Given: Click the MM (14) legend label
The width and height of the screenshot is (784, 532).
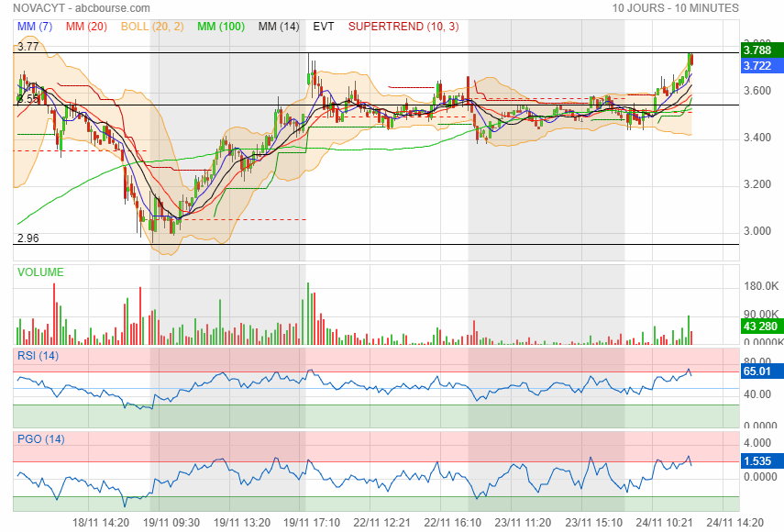Looking at the screenshot, I should tap(279, 27).
